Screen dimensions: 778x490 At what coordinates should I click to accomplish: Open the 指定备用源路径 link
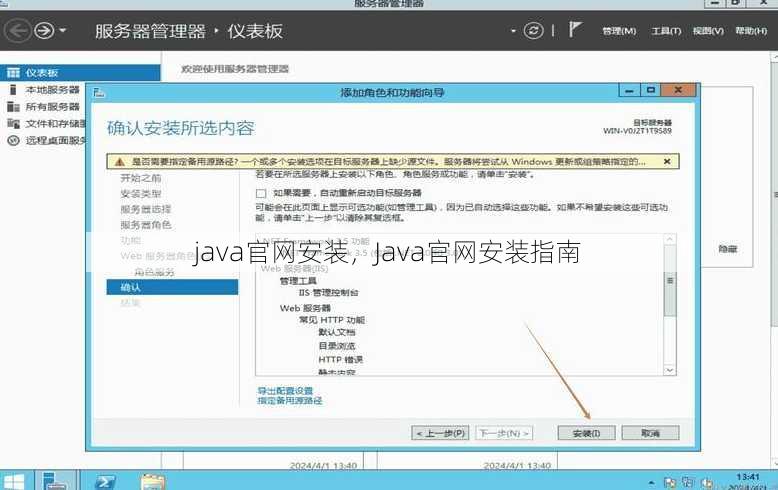tap(290, 400)
